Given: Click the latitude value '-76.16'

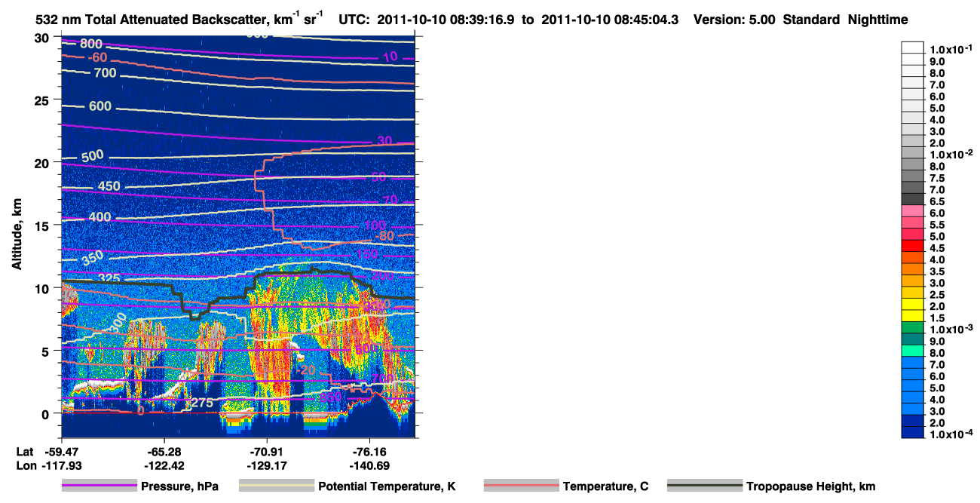Looking at the screenshot, I should point(369,452).
